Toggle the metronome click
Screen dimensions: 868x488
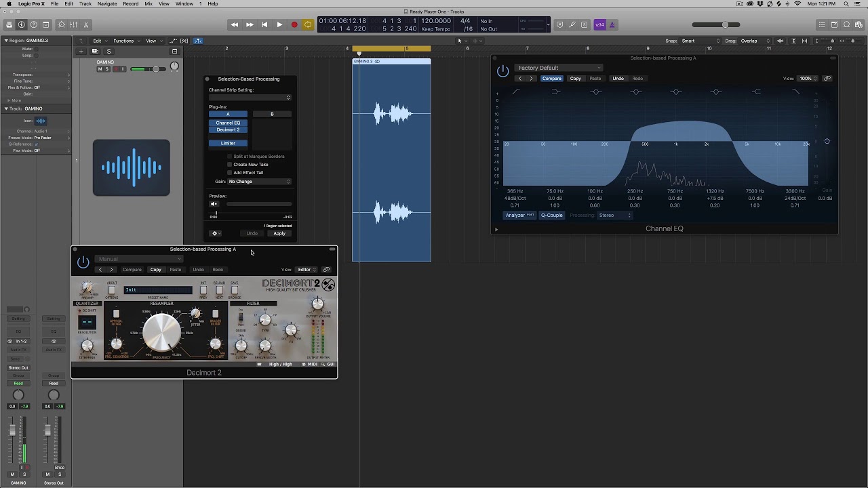612,25
